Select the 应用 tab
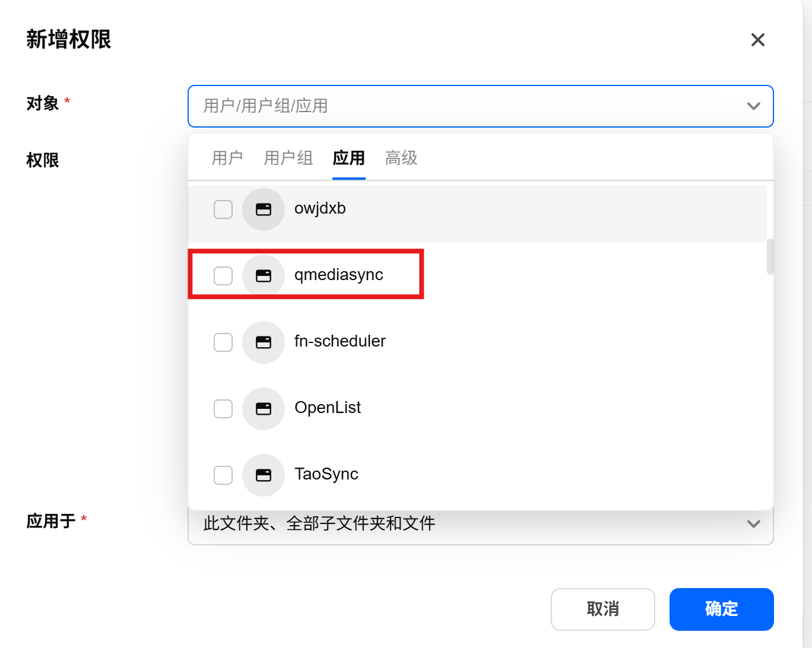812x648 pixels. pyautogui.click(x=349, y=158)
